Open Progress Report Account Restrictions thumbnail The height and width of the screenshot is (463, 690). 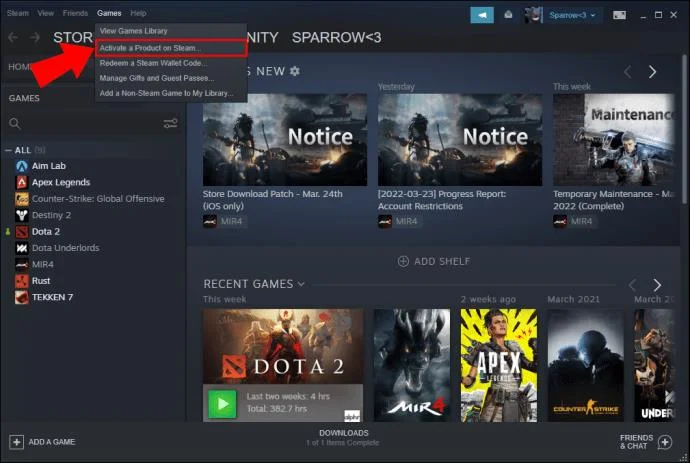pos(460,140)
